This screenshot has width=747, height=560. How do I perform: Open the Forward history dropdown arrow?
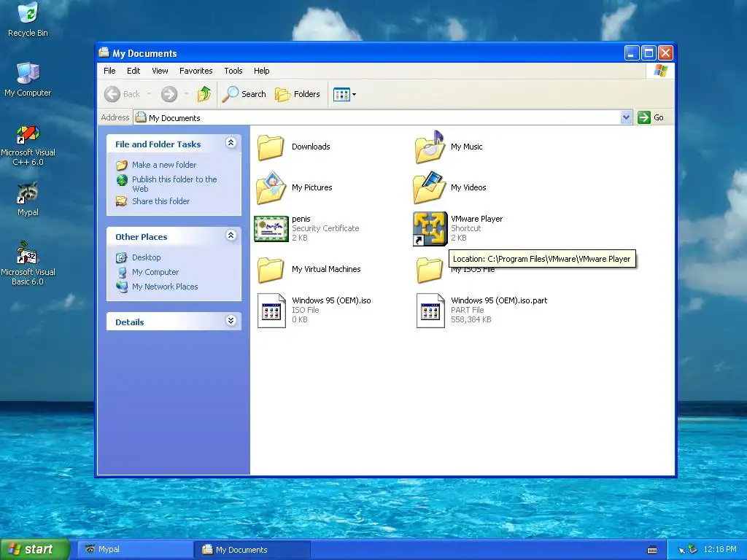(186, 94)
